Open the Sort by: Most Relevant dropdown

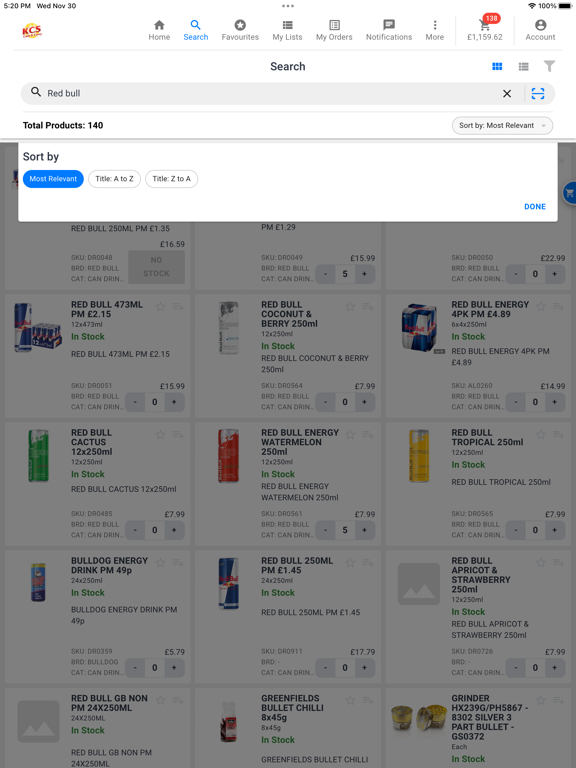[503, 125]
